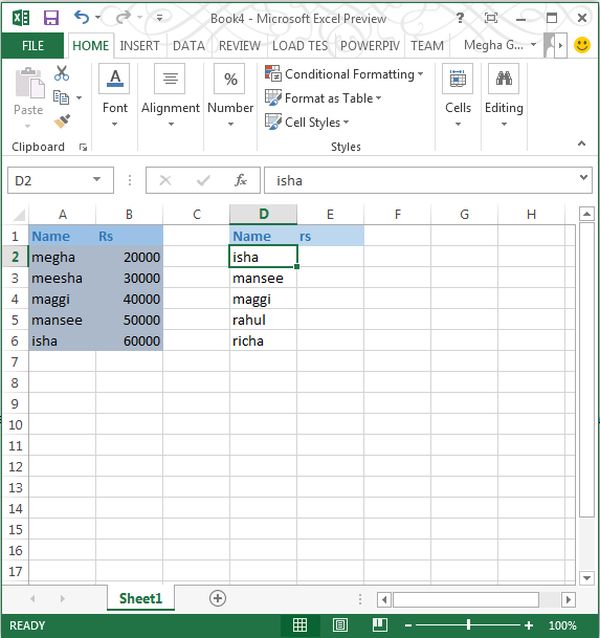Click the Excel application logo icon

pyautogui.click(x=21, y=18)
